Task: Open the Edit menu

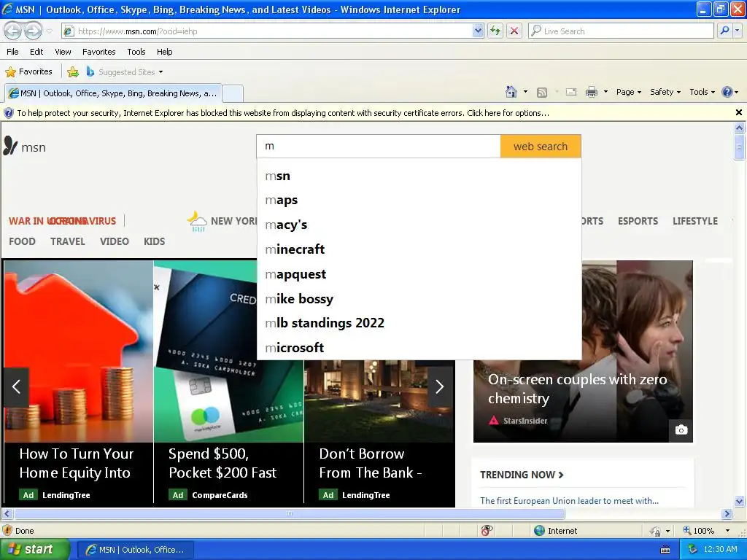Action: (x=36, y=52)
